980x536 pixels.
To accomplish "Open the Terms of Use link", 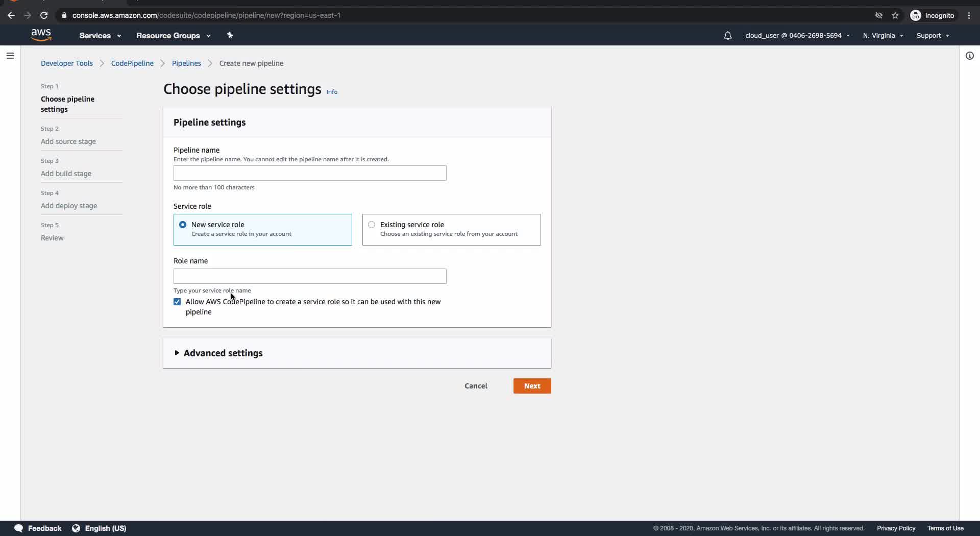I will coord(945,528).
